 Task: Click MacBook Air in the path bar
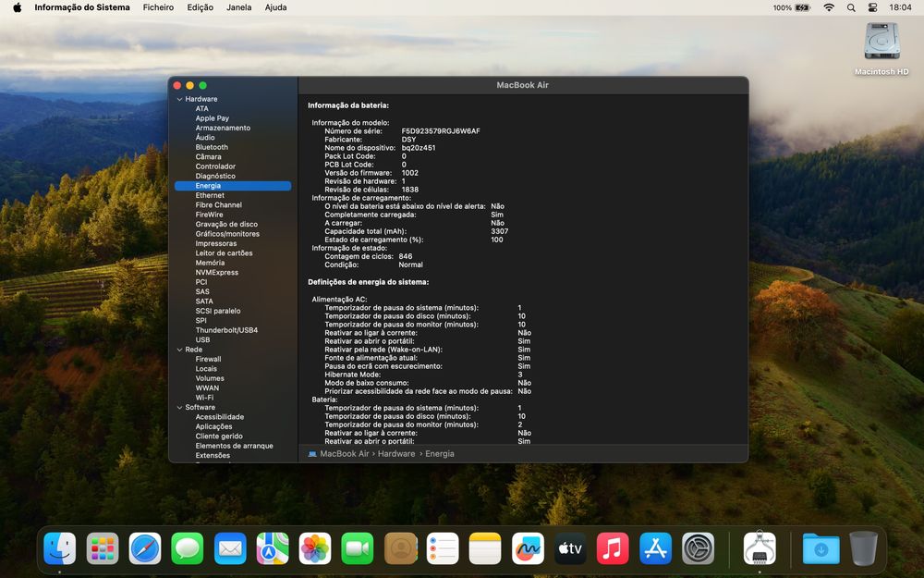(x=344, y=453)
